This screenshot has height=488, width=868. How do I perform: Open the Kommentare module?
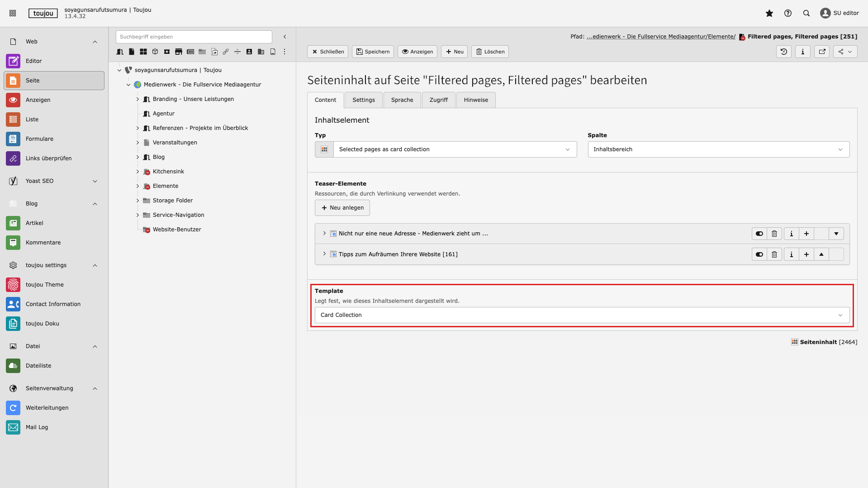[x=54, y=242]
